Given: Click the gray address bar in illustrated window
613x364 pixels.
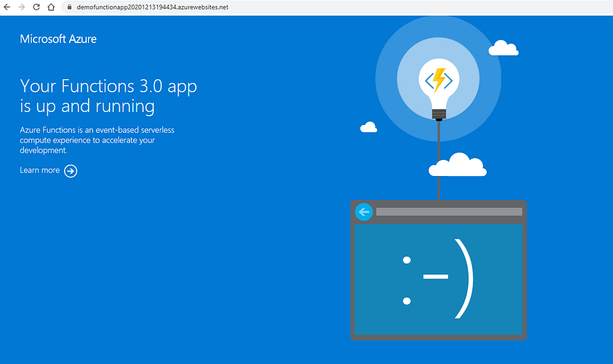Looking at the screenshot, I should click(x=449, y=211).
